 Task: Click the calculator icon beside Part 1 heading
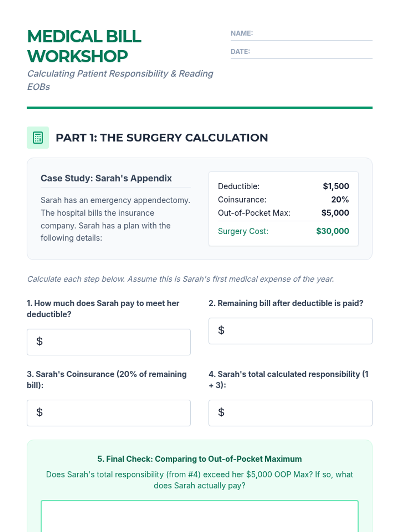click(38, 138)
